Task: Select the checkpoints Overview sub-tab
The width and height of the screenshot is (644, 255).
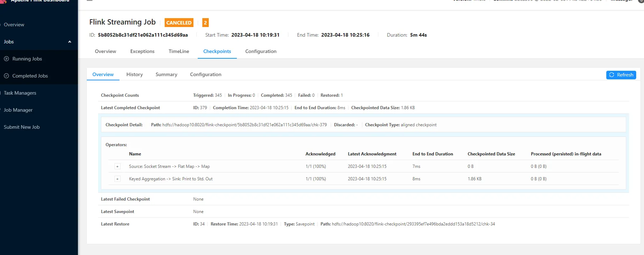Action: click(x=103, y=74)
